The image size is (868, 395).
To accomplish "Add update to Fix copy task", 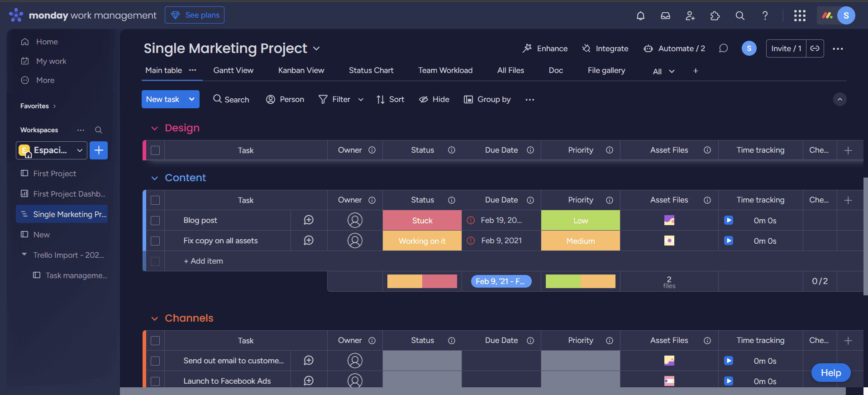I will point(309,241).
